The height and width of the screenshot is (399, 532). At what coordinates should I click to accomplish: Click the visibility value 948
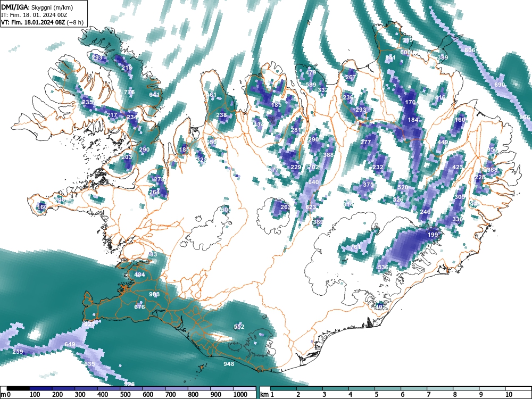tap(229, 364)
